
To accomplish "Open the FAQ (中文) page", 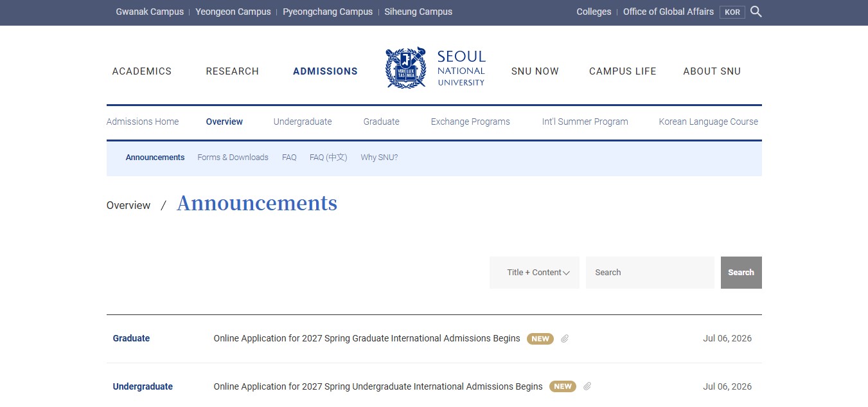I will (328, 158).
